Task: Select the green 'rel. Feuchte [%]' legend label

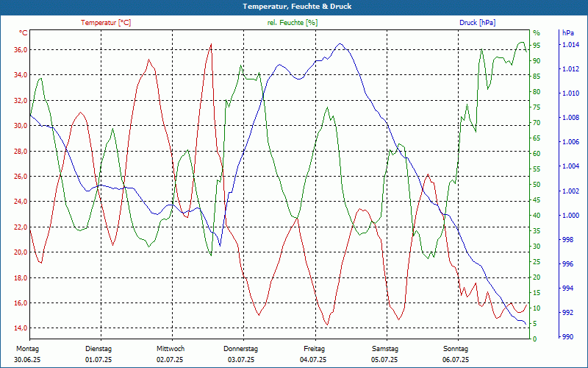Action: [x=292, y=23]
